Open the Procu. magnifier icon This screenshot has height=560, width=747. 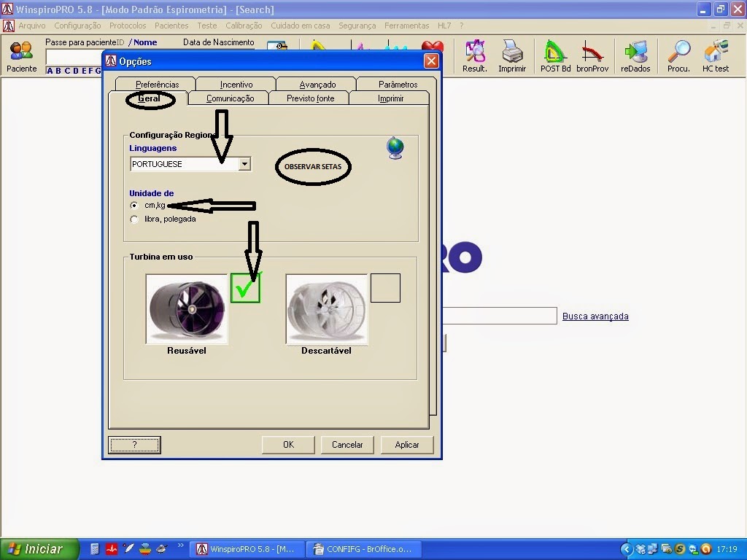678,56
